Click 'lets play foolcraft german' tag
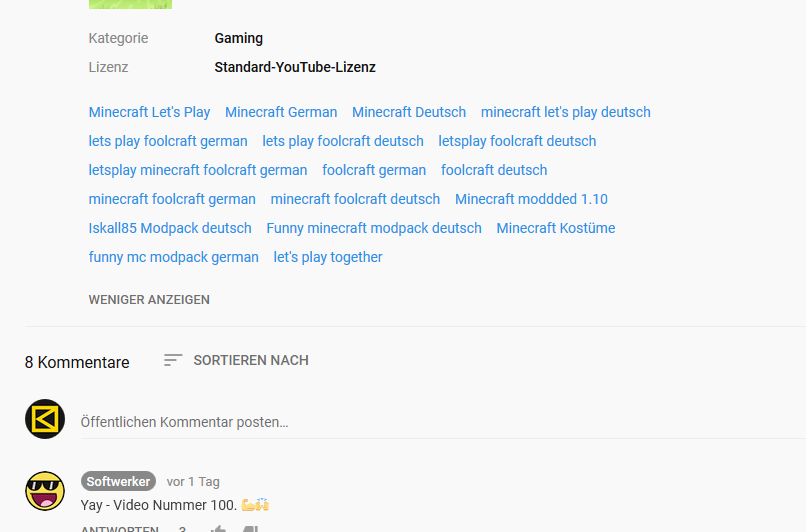The height and width of the screenshot is (532, 806). (168, 141)
